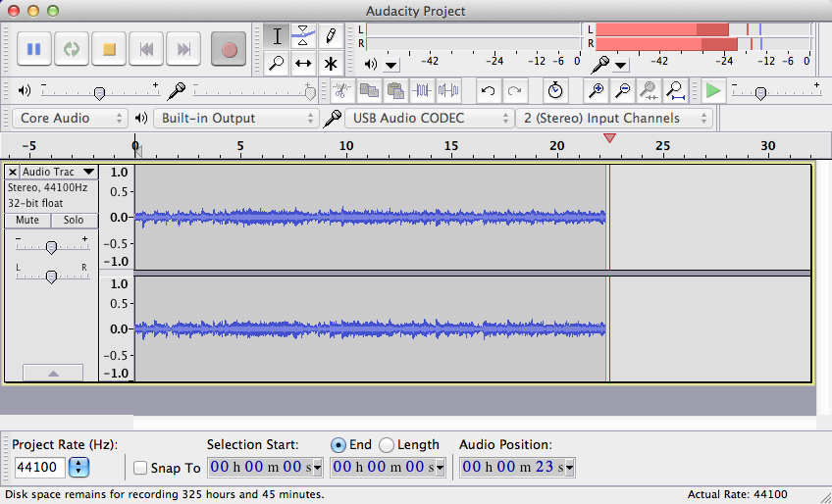Pause the recording with the Pause button
832x504 pixels.
click(x=34, y=49)
